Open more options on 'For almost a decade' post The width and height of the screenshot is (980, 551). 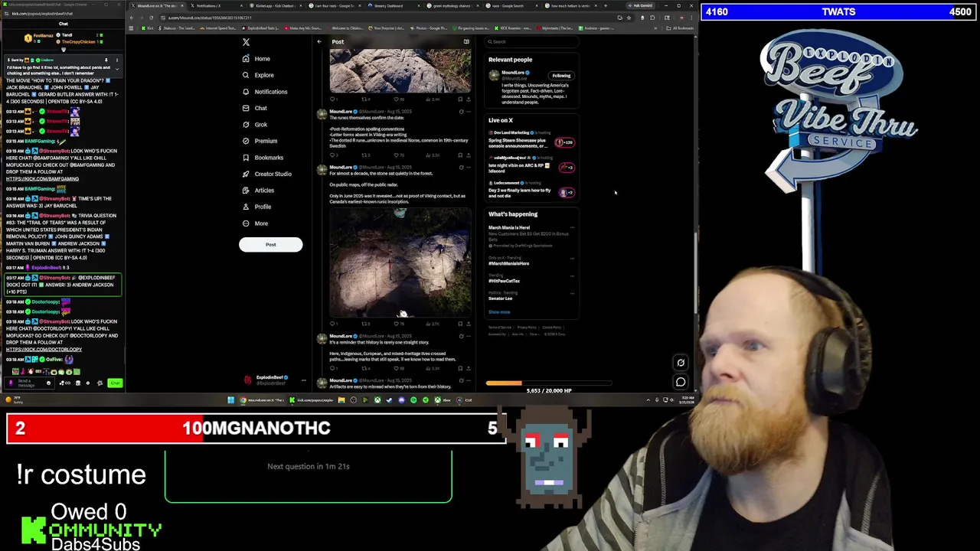pos(469,167)
